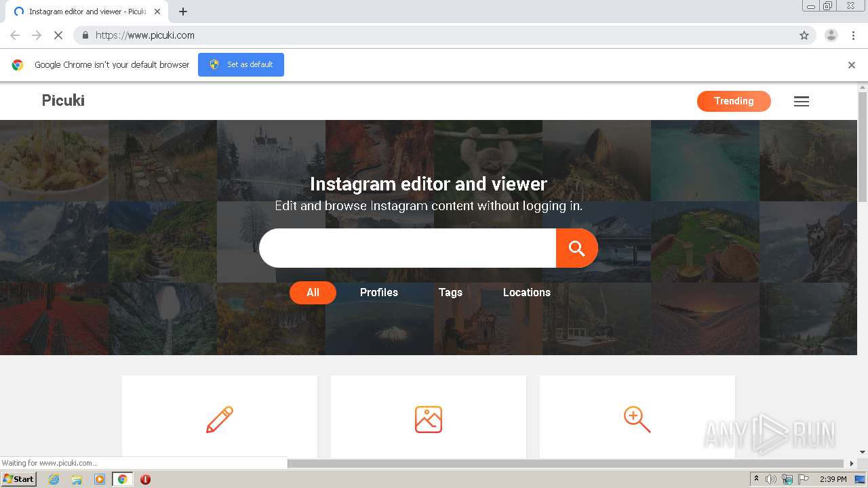The height and width of the screenshot is (488, 868).
Task: Go forward in browser history
Action: 37,35
